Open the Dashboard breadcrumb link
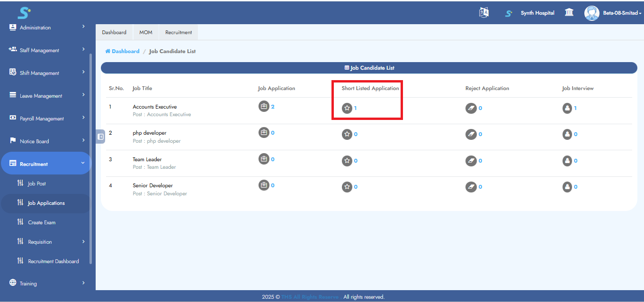The width and height of the screenshot is (644, 302). [x=122, y=51]
